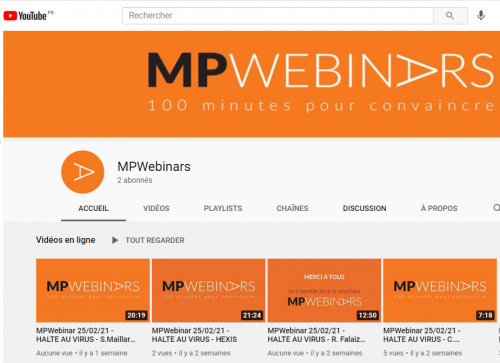This screenshot has height=363, width=500.
Task: Go to the DISCUSSION tab
Action: click(x=365, y=208)
